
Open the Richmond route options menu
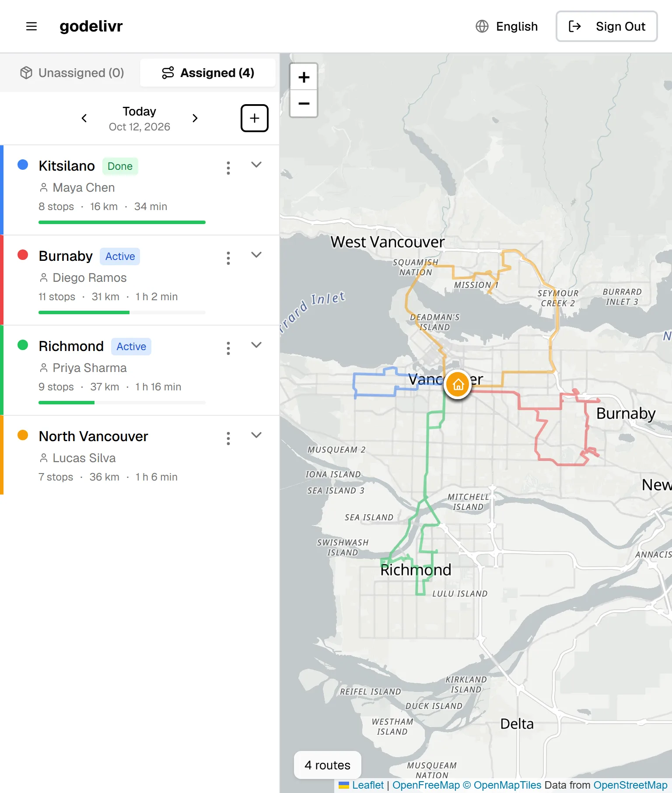[x=228, y=348]
